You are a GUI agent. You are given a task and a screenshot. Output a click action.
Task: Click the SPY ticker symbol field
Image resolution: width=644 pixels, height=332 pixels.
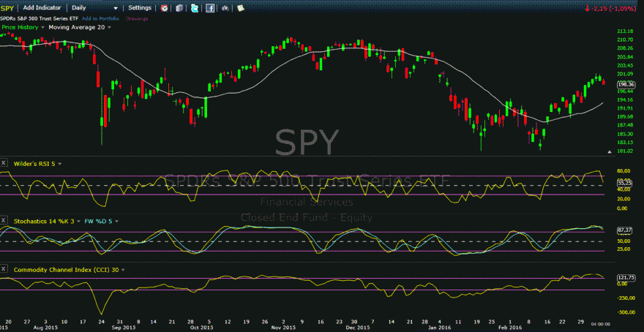click(8, 8)
